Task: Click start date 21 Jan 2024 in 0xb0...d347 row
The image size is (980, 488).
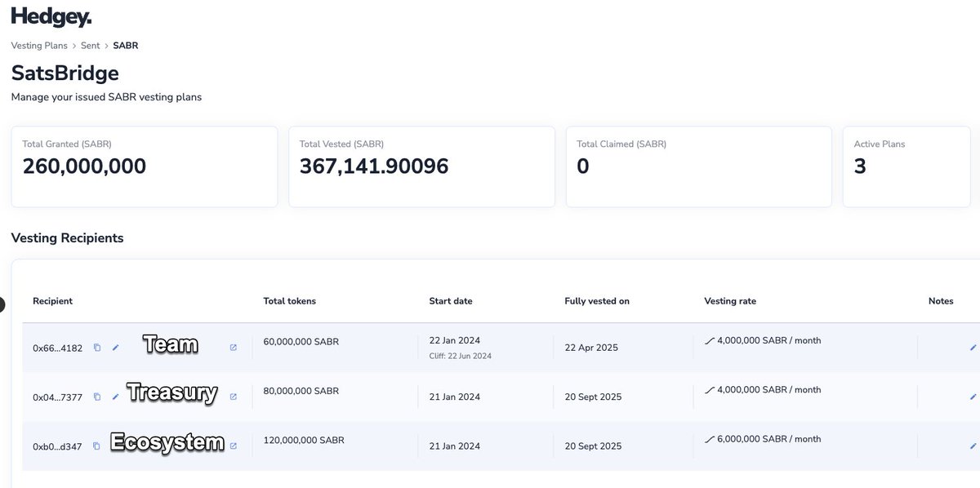Action: tap(455, 446)
